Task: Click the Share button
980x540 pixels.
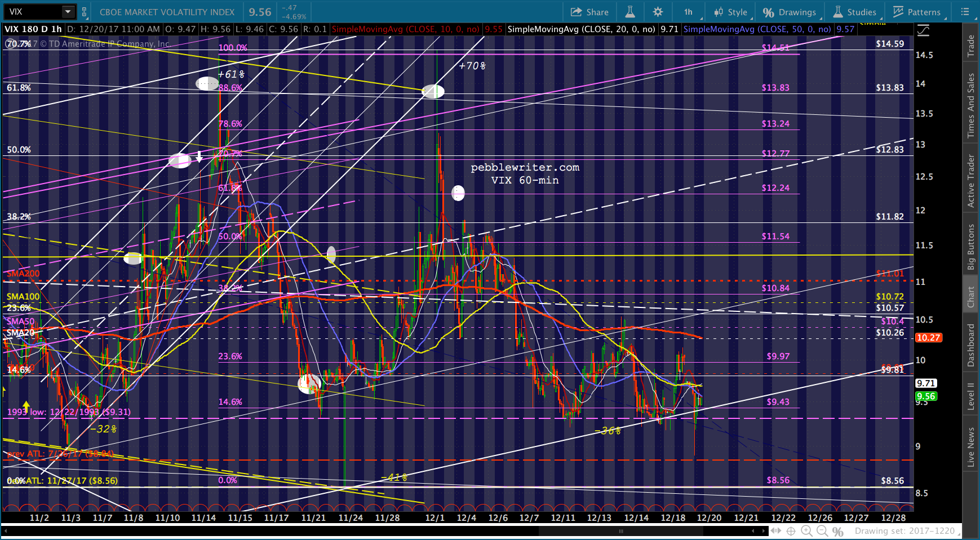Action: tap(589, 12)
